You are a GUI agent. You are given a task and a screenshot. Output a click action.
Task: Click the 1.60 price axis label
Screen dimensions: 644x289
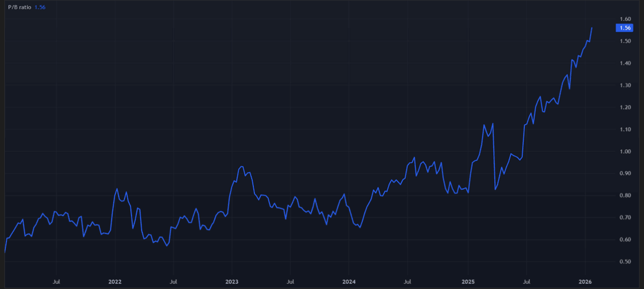(625, 19)
